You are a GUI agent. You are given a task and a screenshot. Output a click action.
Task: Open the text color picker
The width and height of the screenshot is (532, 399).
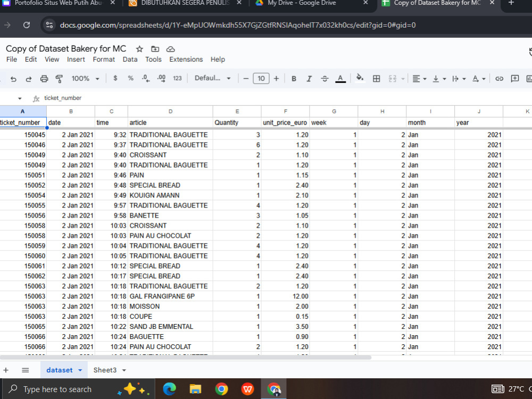[340, 79]
